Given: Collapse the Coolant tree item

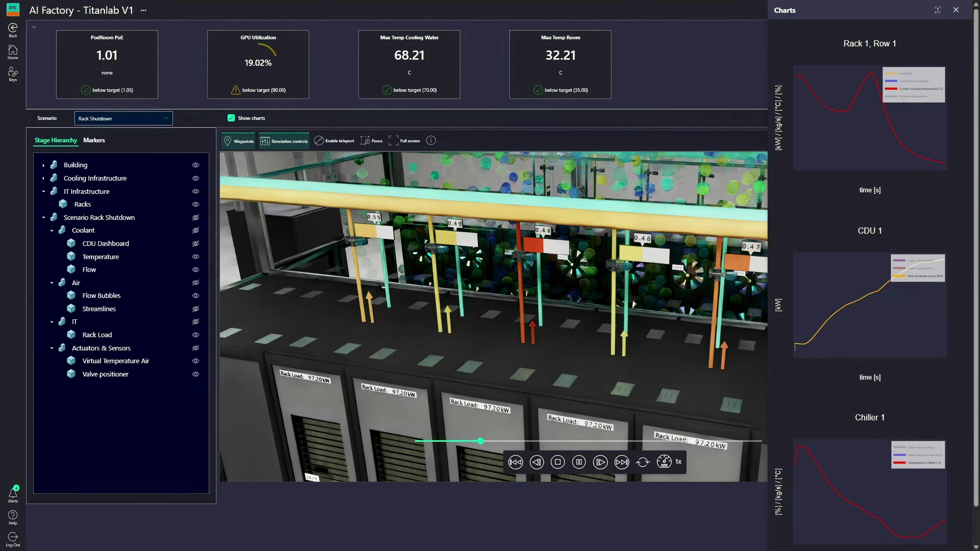Looking at the screenshot, I should pos(52,230).
